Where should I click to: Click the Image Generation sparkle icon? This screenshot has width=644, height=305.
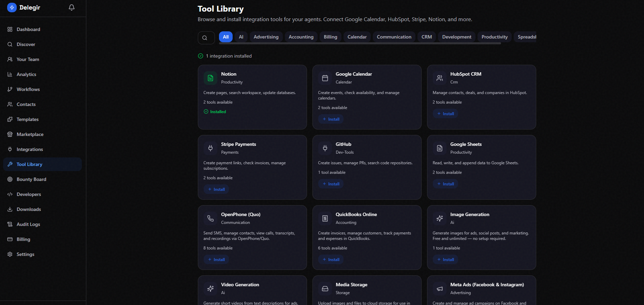pyautogui.click(x=440, y=218)
